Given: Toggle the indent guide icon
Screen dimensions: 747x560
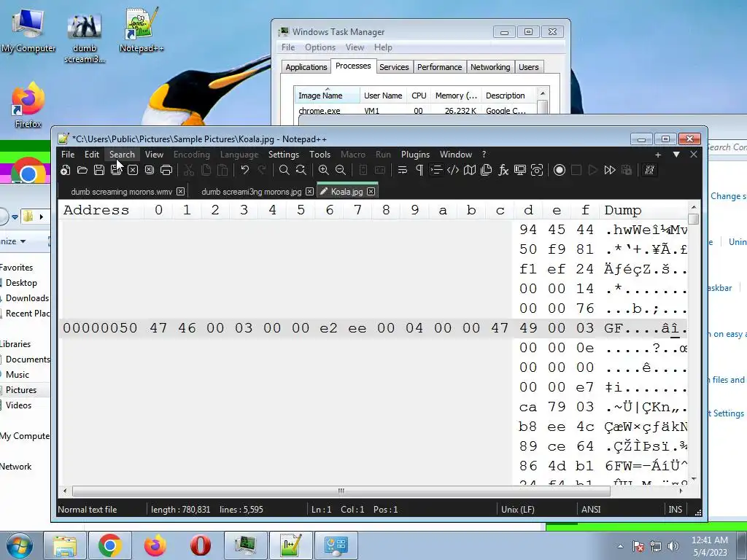Looking at the screenshot, I should (436, 170).
